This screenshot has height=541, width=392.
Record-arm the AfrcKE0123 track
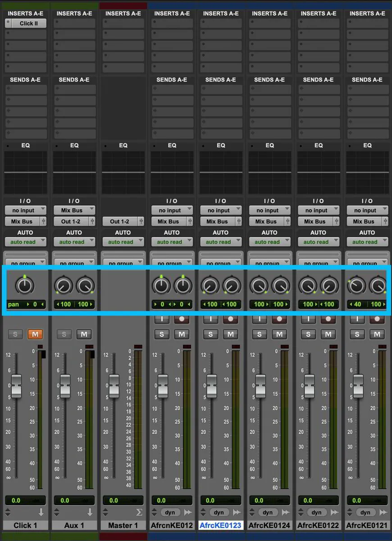coord(230,318)
